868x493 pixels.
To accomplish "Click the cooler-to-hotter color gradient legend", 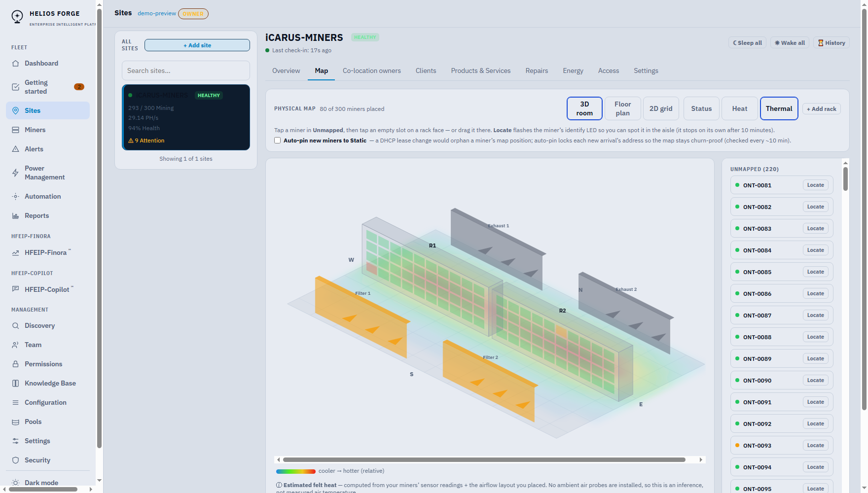I will [x=296, y=471].
